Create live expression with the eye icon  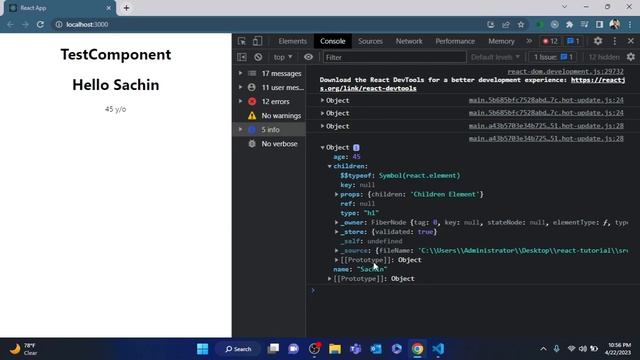tap(308, 57)
